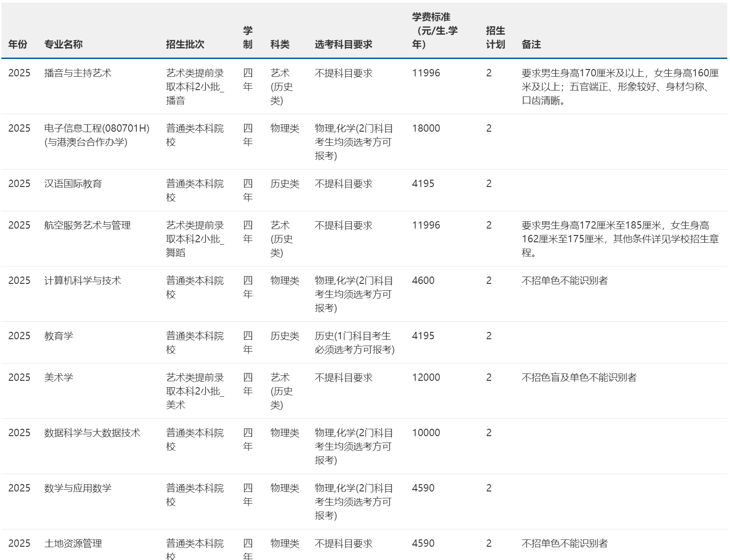Click the 数据科学与大数据技术 major name

coord(92,433)
